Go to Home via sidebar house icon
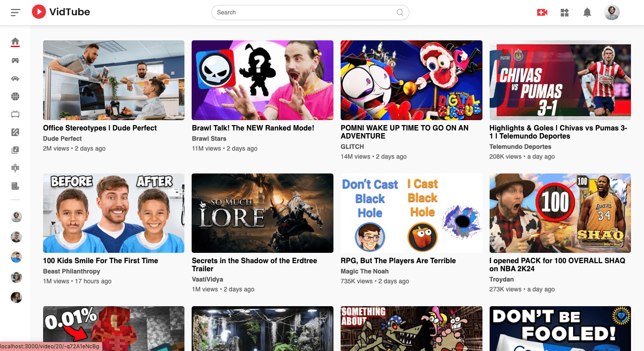The image size is (644, 351). pyautogui.click(x=15, y=42)
